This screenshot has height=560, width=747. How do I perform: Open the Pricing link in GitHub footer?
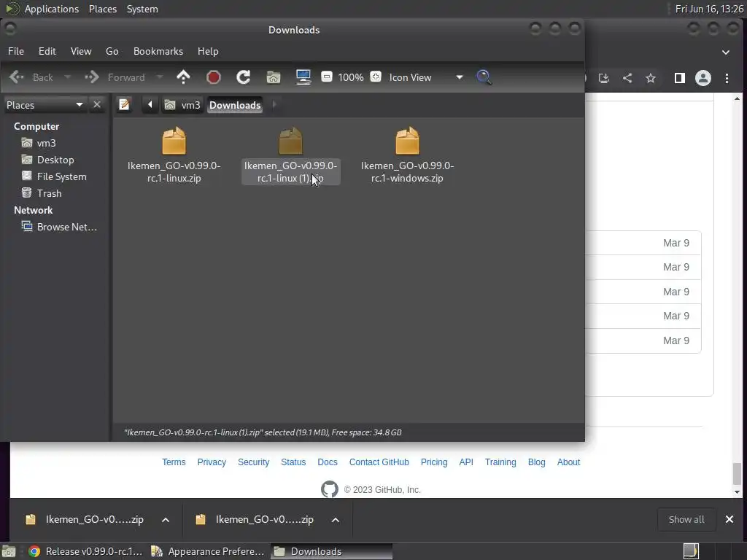click(x=434, y=462)
